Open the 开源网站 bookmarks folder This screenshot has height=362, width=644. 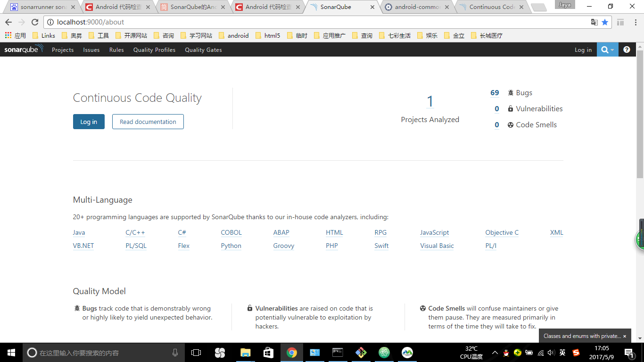(131, 35)
